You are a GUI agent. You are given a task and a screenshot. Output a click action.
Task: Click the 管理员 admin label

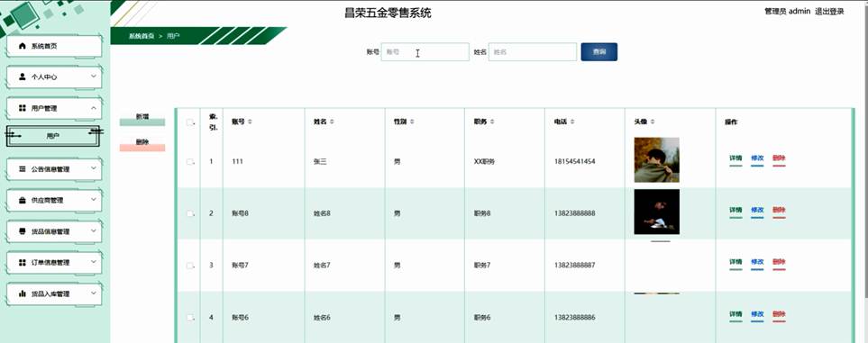coord(787,12)
